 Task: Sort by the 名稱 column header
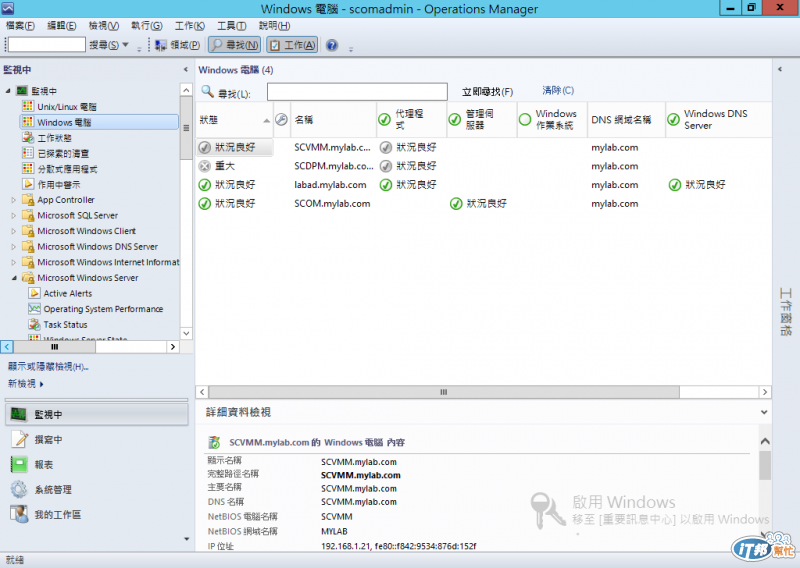point(333,120)
